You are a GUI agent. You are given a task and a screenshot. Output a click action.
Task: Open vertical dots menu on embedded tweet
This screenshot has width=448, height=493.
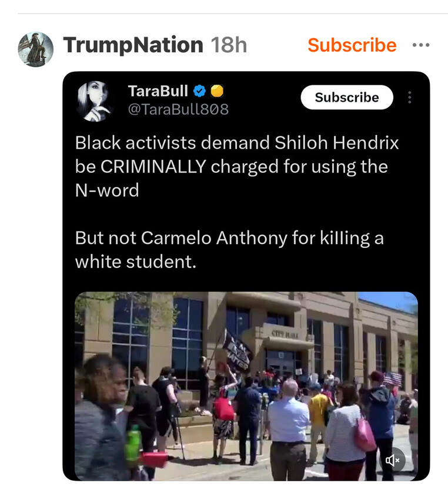(x=409, y=98)
